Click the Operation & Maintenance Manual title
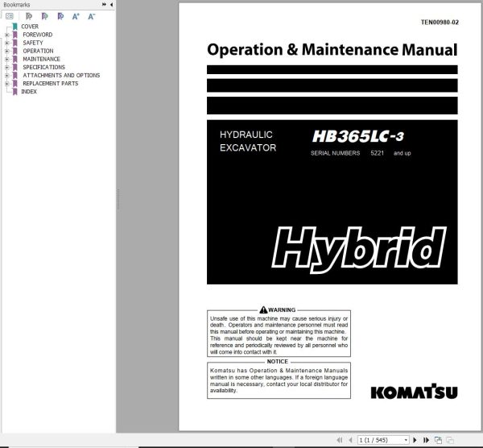 pyautogui.click(x=332, y=50)
